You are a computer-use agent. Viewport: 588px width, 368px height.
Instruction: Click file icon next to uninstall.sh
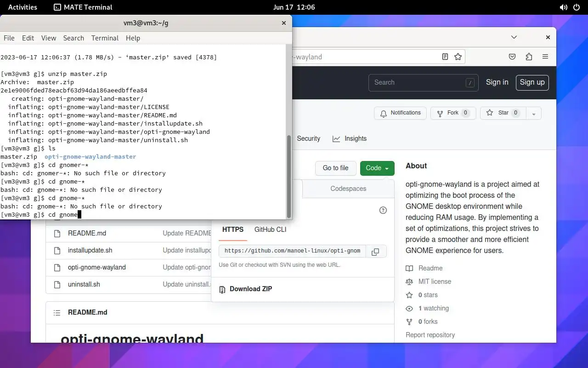click(57, 285)
